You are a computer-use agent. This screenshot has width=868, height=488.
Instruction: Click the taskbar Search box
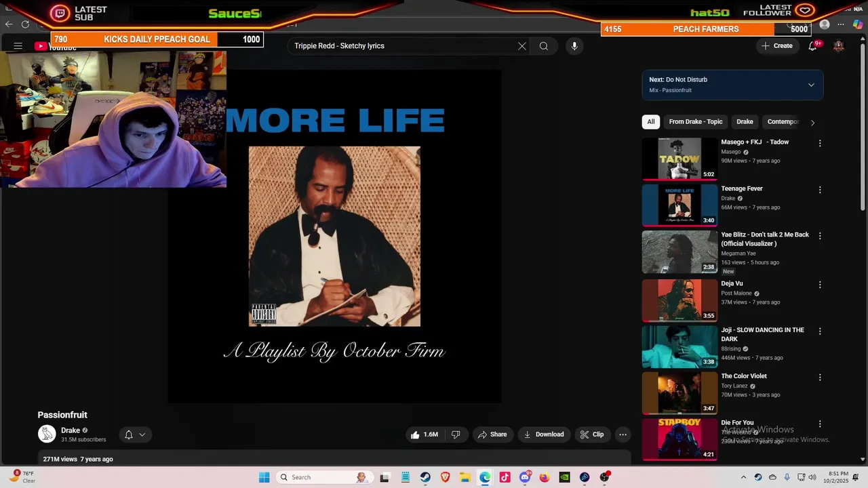coord(324,477)
